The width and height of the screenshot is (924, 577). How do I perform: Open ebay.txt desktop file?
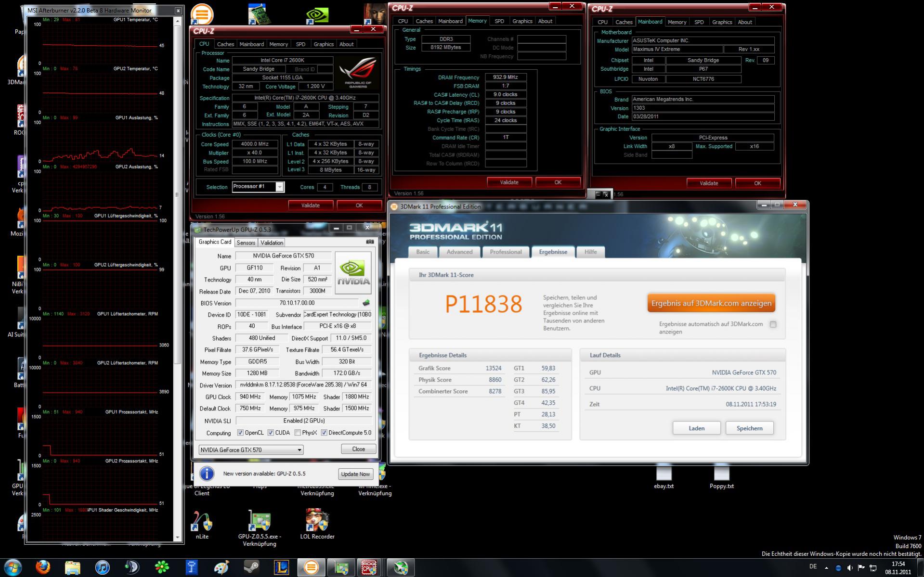pos(664,477)
